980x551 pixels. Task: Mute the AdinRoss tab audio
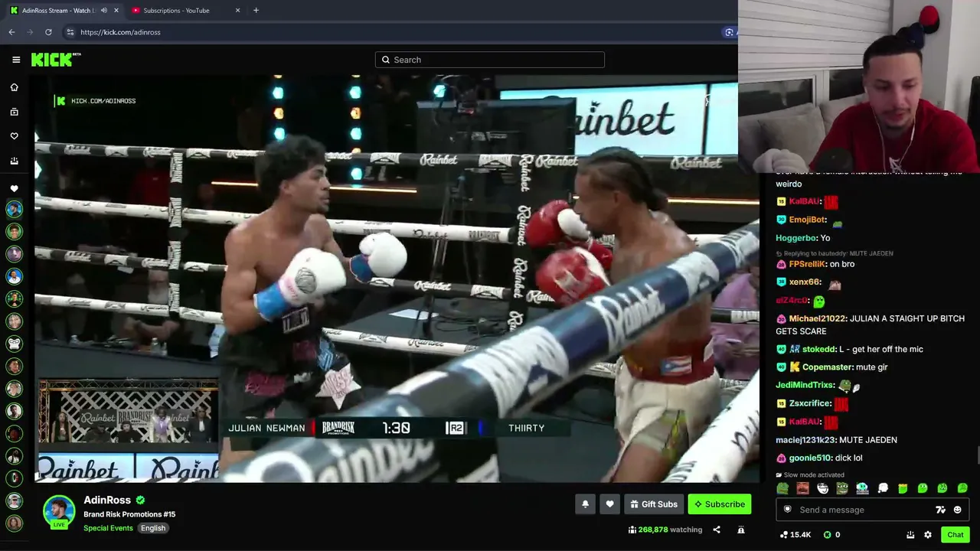pyautogui.click(x=104, y=11)
